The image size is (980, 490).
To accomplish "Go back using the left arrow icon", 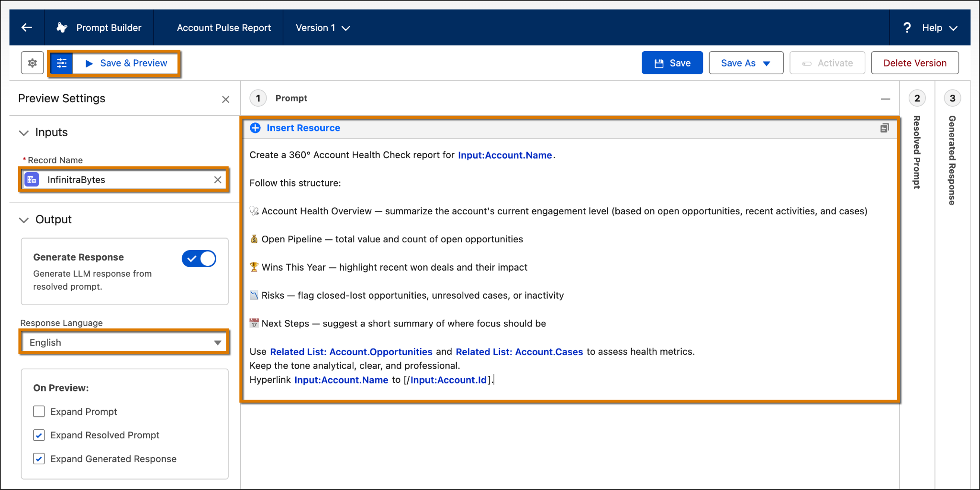I will point(27,28).
